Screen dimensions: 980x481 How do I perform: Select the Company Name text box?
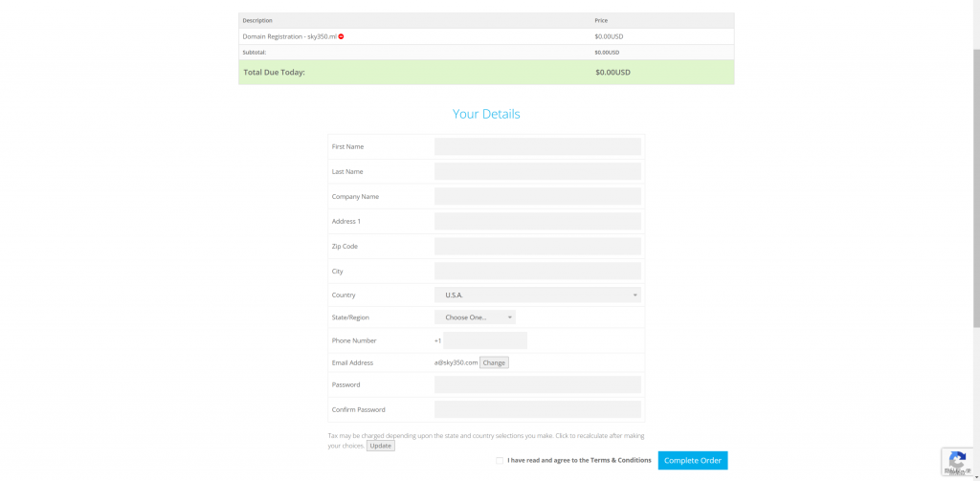(537, 196)
